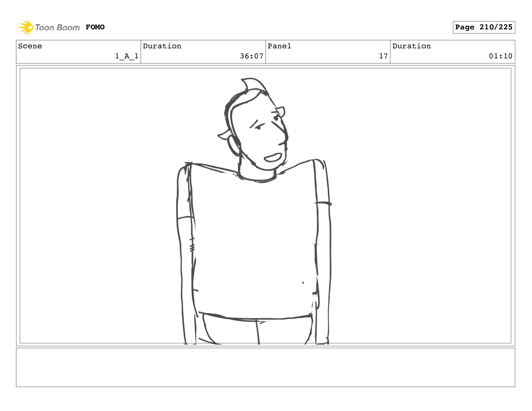Viewport: 532px width, 411px height.
Task: Click the Toon Boom logo icon
Action: pos(25,27)
